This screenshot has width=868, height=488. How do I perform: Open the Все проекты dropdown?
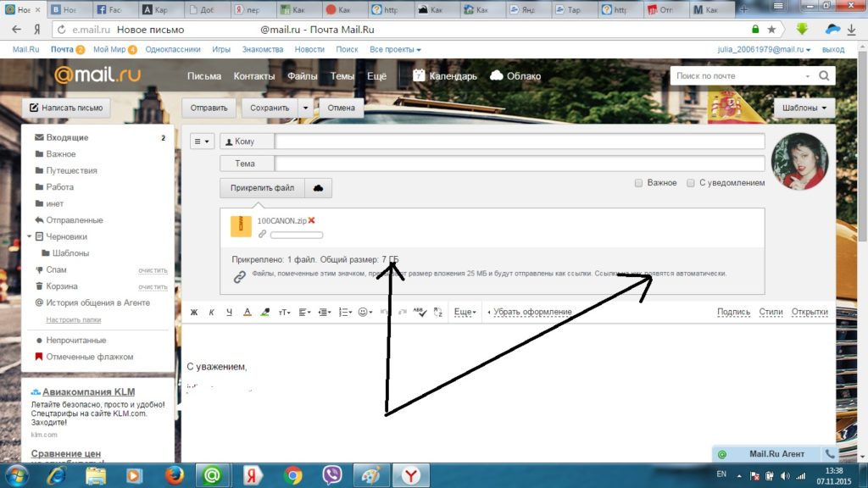(395, 49)
